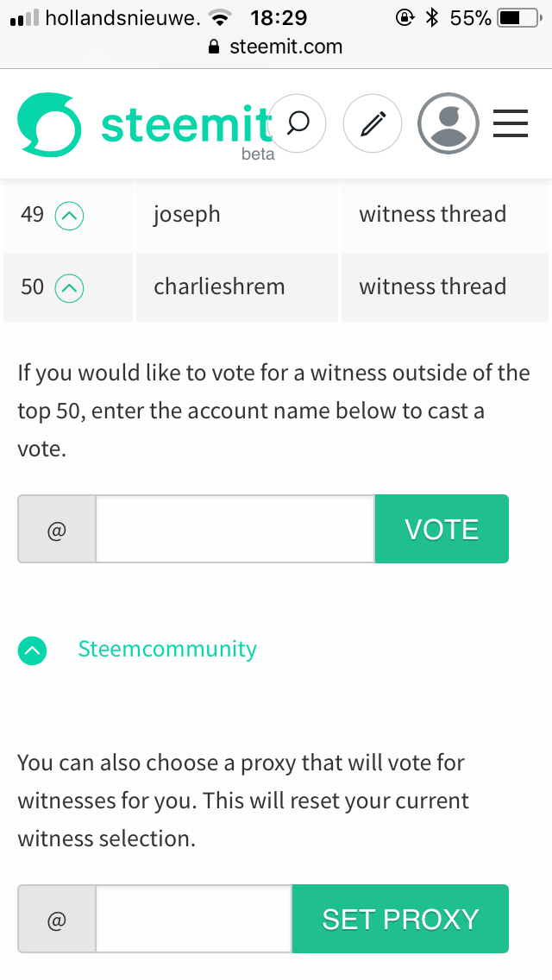This screenshot has height=980, width=552.
Task: Click the SET PROXY button
Action: 401,919
